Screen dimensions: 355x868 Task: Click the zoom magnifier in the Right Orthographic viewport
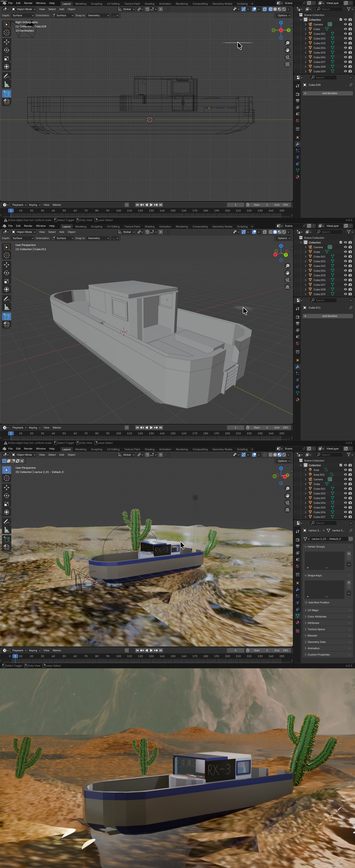coord(288,43)
